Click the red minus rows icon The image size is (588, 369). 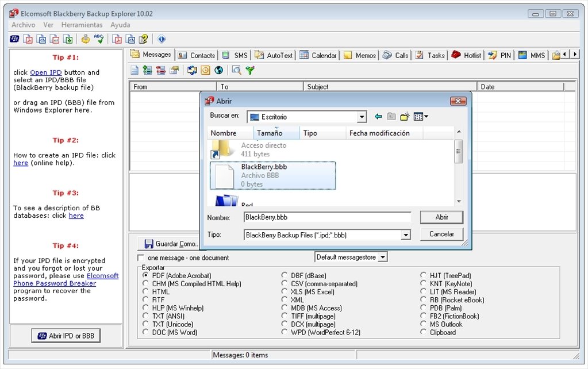[161, 70]
